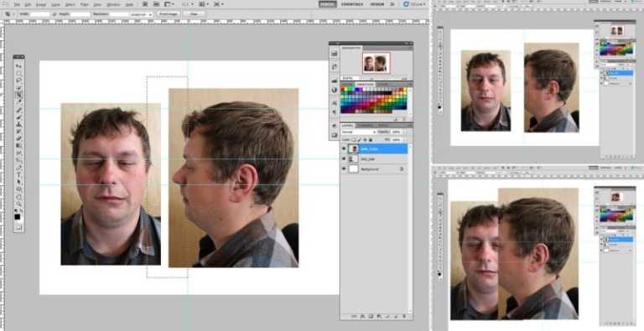Open the Fill slider arrow in Layers
644x331 pixels.
tap(404, 140)
